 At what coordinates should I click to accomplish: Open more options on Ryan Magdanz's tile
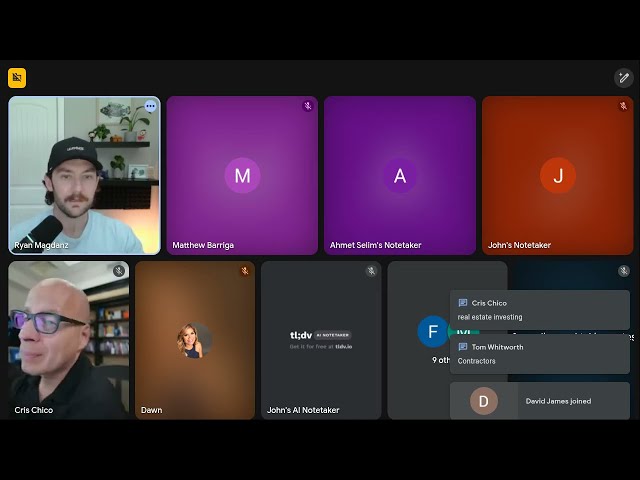point(150,106)
